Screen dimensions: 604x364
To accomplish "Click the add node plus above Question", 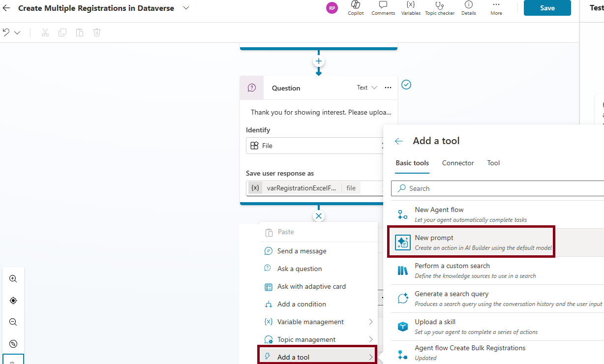I will [319, 61].
